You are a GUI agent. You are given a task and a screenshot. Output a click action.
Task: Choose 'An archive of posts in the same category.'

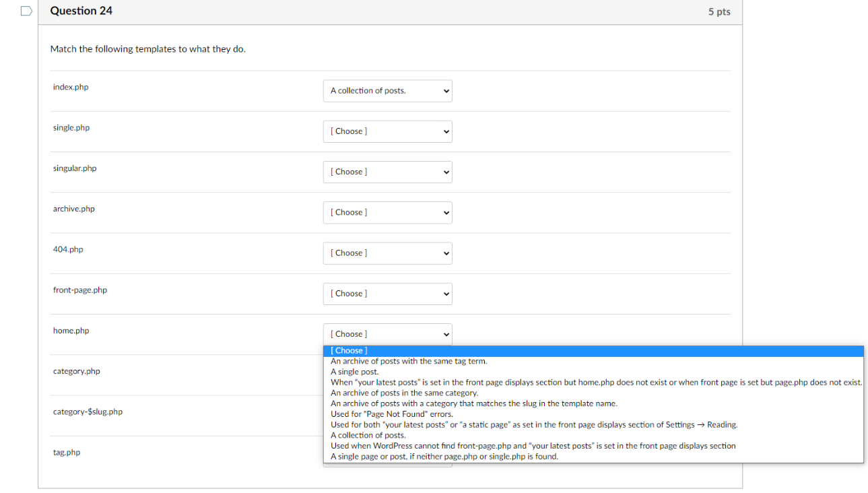(593, 393)
